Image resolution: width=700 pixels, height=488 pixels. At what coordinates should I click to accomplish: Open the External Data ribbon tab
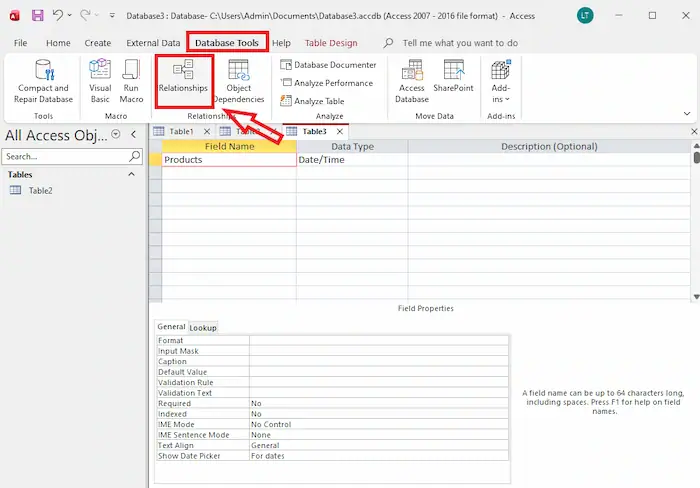153,43
